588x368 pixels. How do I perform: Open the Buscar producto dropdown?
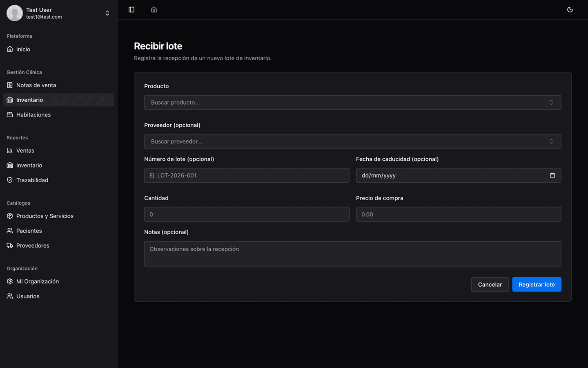[x=352, y=102]
